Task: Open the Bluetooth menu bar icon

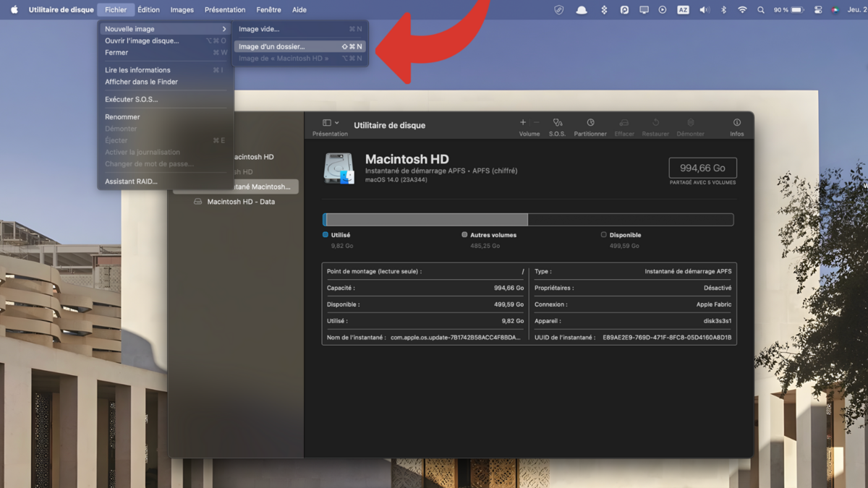Action: pyautogui.click(x=723, y=10)
